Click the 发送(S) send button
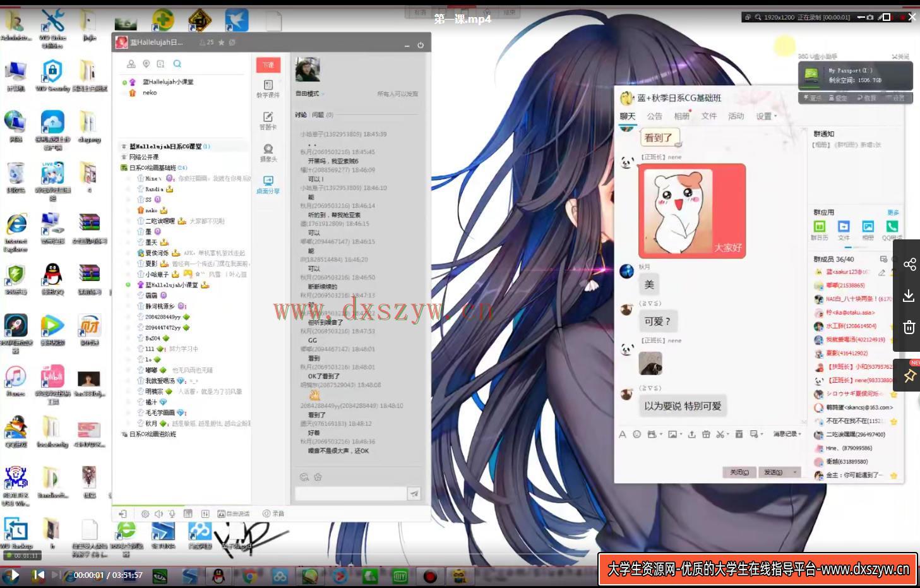Screen dimensions: 920x588 [x=774, y=472]
